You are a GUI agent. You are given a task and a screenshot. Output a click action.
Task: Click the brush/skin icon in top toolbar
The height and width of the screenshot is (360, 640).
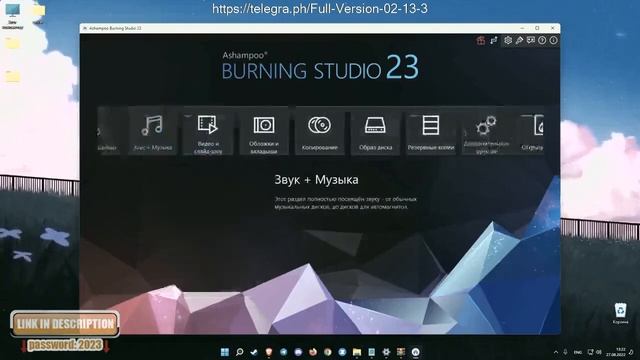pyautogui.click(x=519, y=40)
